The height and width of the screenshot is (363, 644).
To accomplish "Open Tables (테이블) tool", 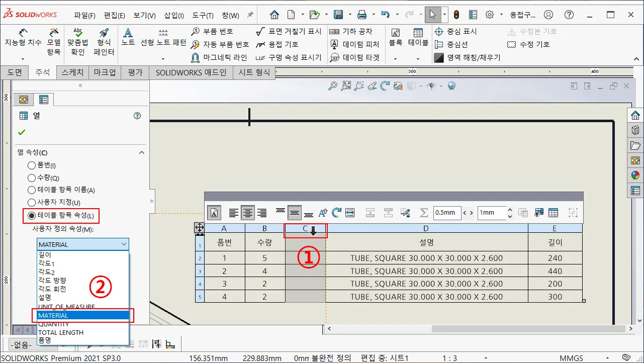I will coord(418,37).
